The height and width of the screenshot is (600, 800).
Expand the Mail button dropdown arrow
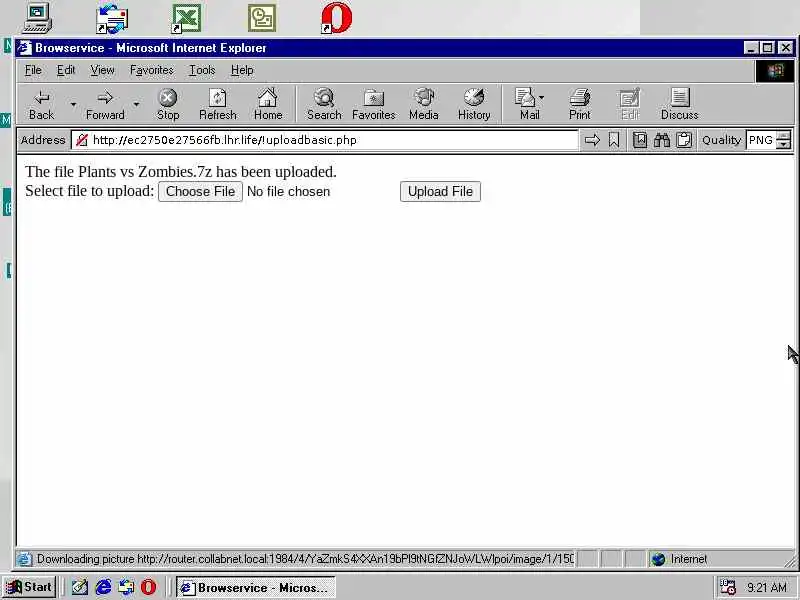[541, 97]
